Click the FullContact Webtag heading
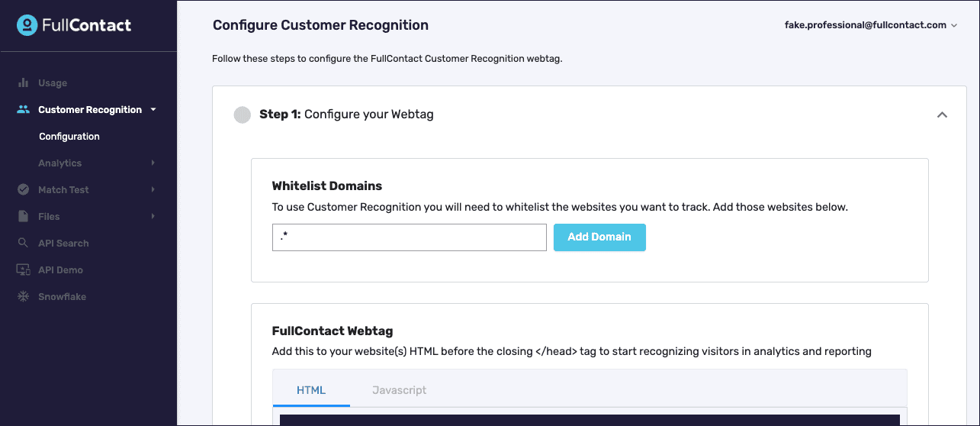This screenshot has width=980, height=426. 333,331
